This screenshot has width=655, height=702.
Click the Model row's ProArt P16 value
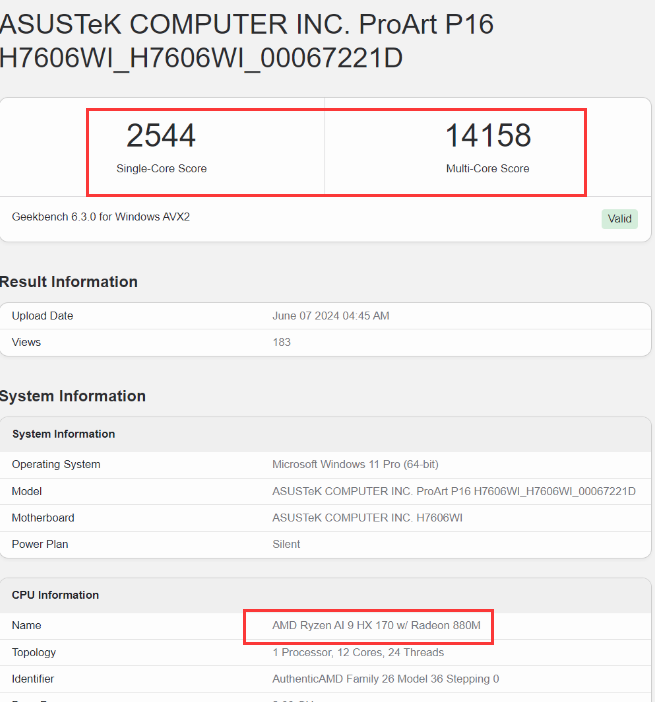point(454,491)
